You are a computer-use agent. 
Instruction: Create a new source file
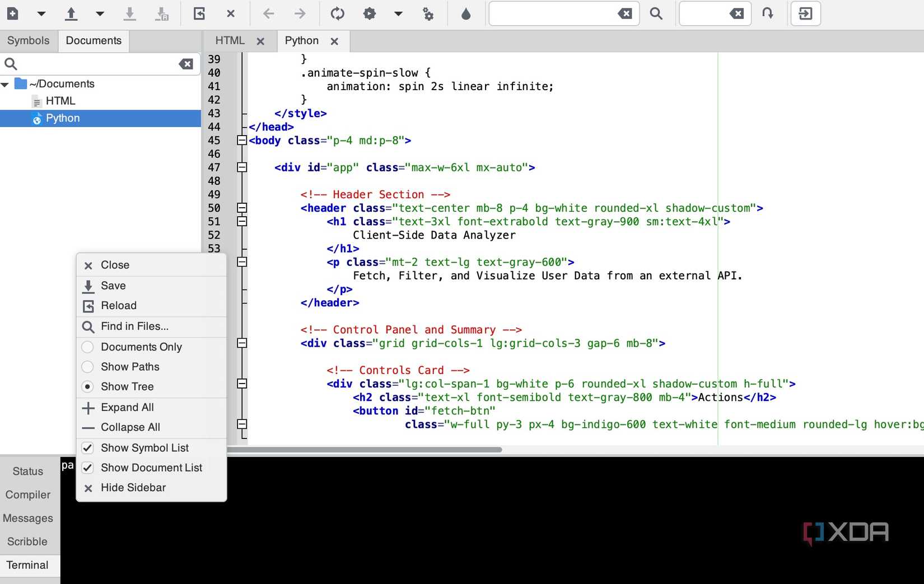click(12, 13)
